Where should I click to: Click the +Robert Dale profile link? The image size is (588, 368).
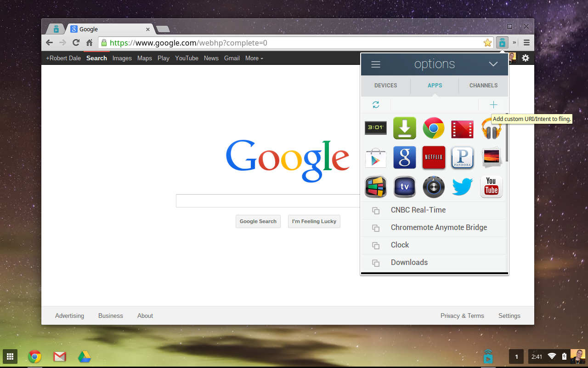point(63,58)
